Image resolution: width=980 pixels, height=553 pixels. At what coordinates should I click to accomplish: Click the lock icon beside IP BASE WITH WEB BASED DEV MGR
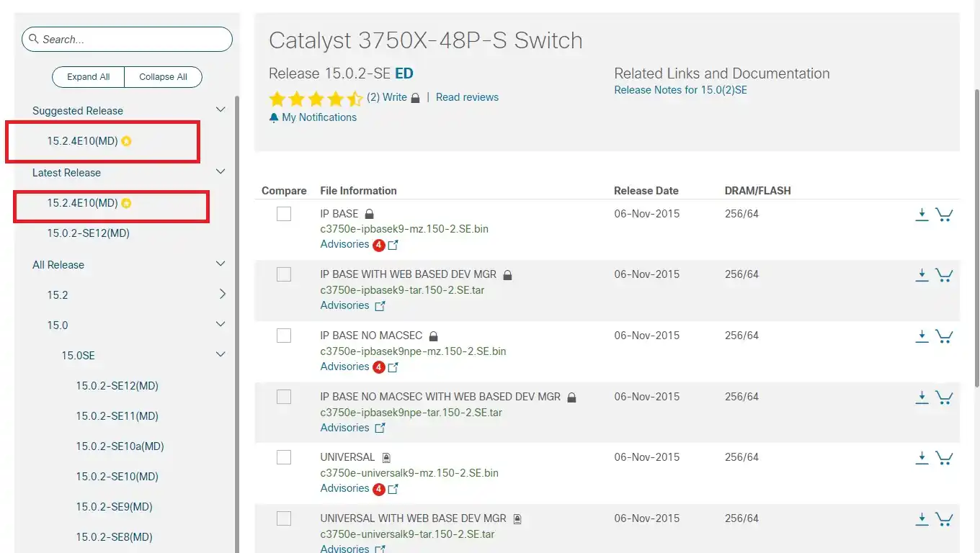[x=507, y=275]
